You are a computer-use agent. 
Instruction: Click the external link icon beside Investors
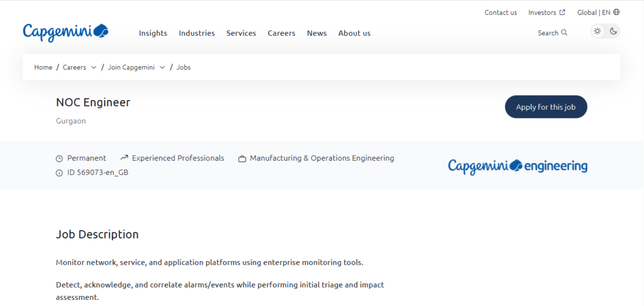point(562,13)
